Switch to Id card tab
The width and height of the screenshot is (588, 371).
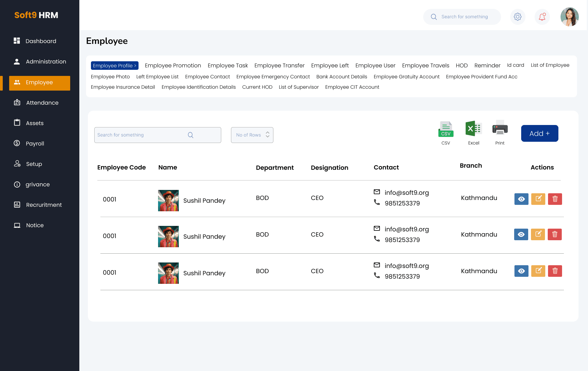[x=516, y=65]
